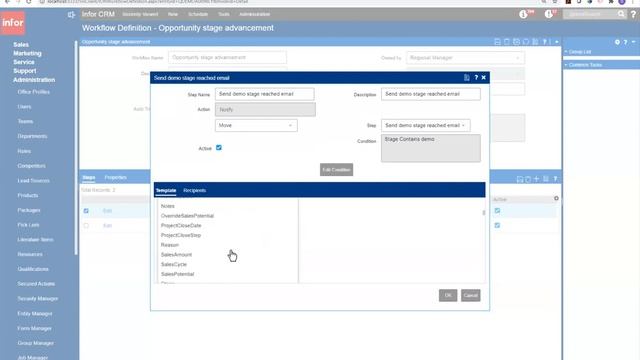Open the workflow toolbar dropdown arrow
The height and width of the screenshot is (360, 640).
coord(557,42)
